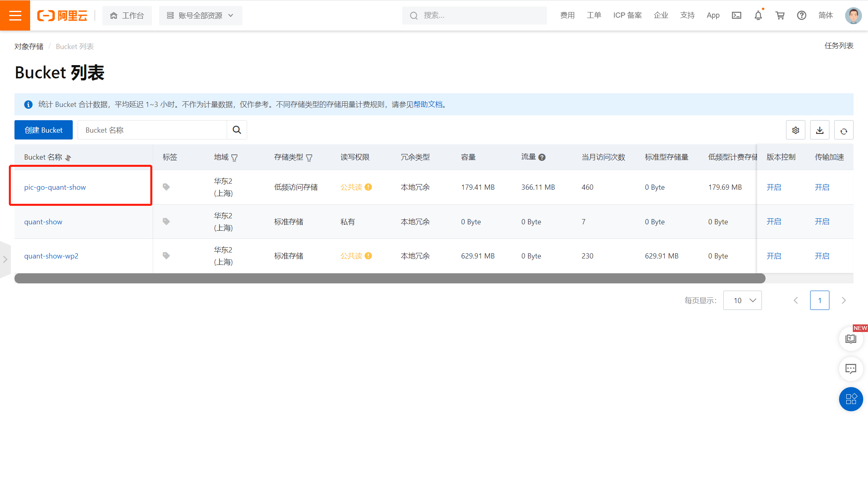Open the page size dropdown showing 10

742,300
